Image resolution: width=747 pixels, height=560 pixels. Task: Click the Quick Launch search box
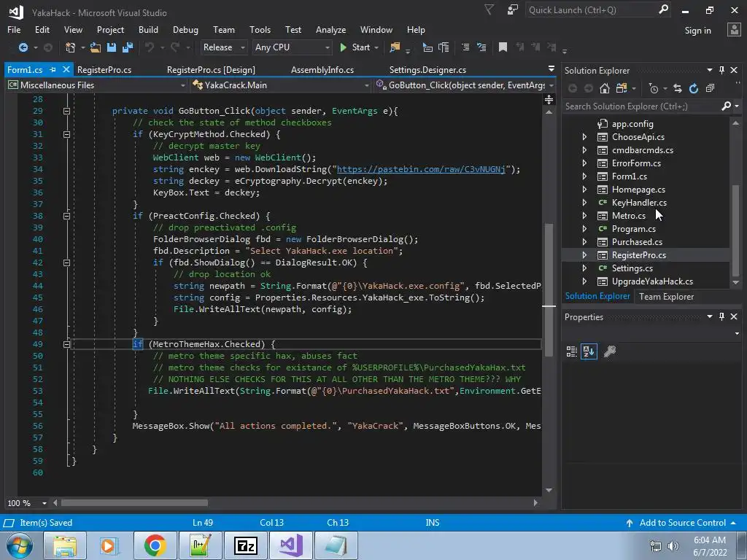pyautogui.click(x=598, y=10)
